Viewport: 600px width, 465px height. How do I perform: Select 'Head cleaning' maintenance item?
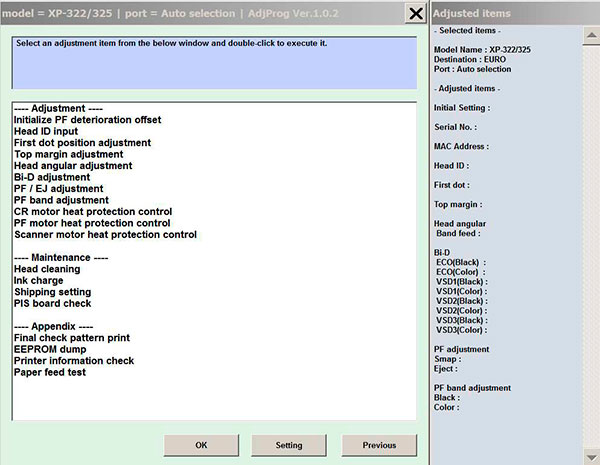[x=47, y=269]
